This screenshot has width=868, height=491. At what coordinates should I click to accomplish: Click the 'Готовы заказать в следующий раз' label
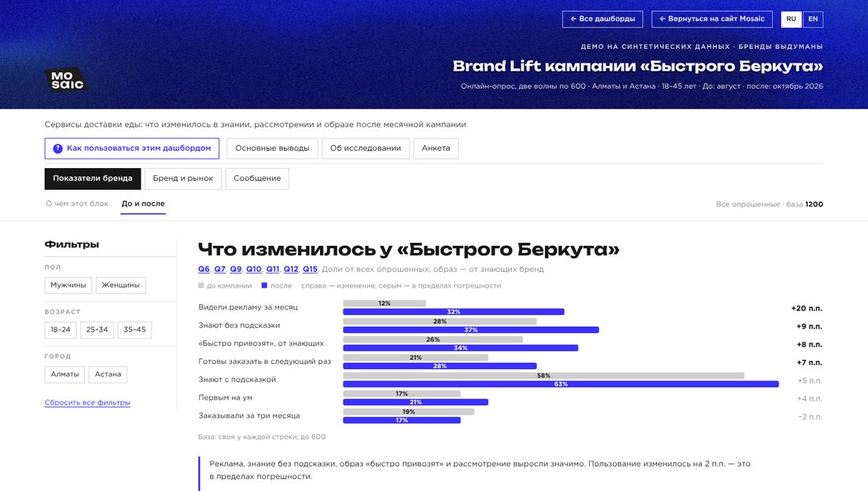(x=265, y=361)
